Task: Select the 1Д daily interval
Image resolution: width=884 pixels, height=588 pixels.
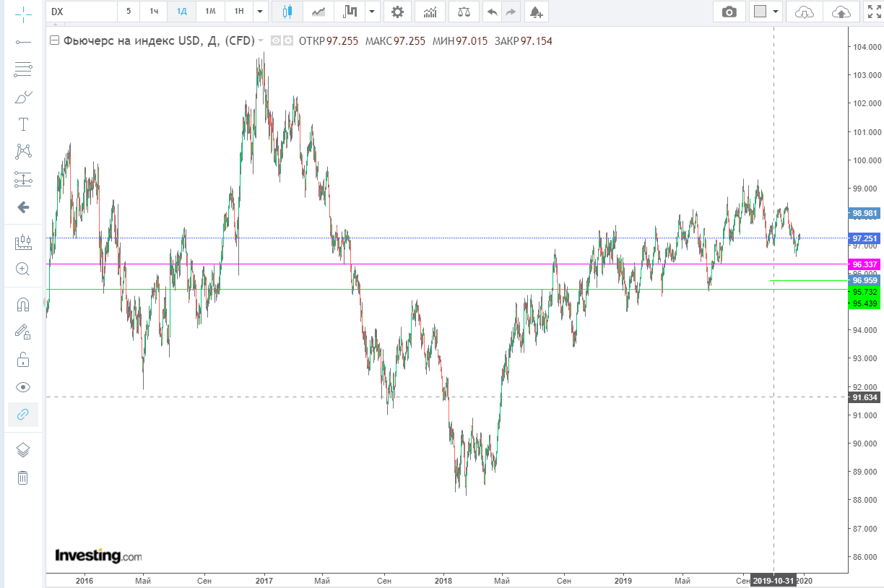Action: click(181, 12)
